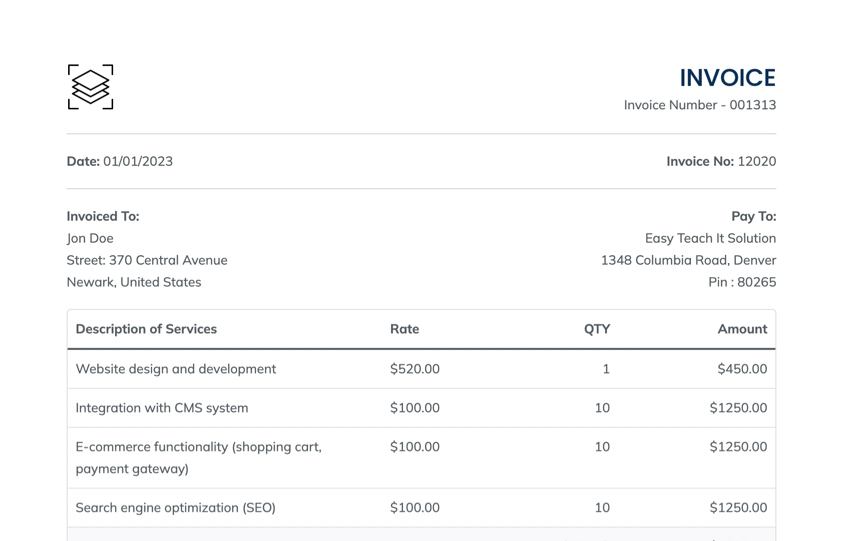842x541 pixels.
Task: Click the stacked layers logo icon
Action: pos(90,87)
